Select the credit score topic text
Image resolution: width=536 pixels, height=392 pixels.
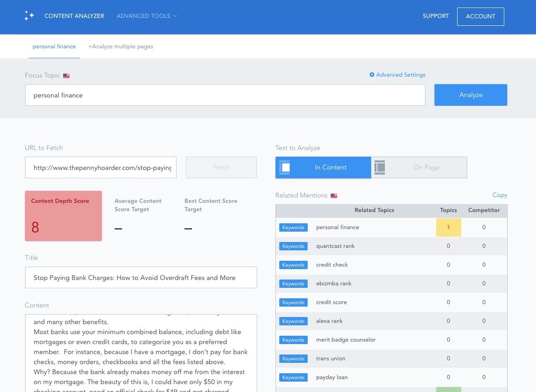[x=331, y=302]
